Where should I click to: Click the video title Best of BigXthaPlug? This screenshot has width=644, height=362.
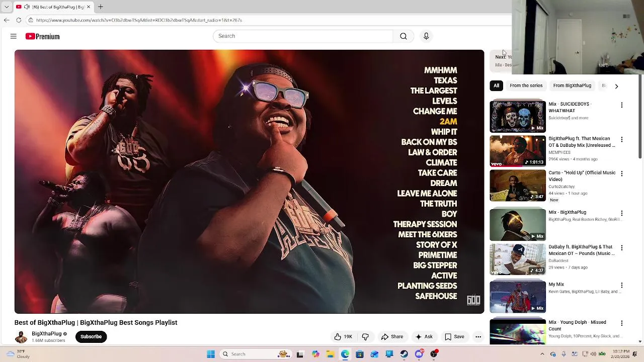coord(96,323)
